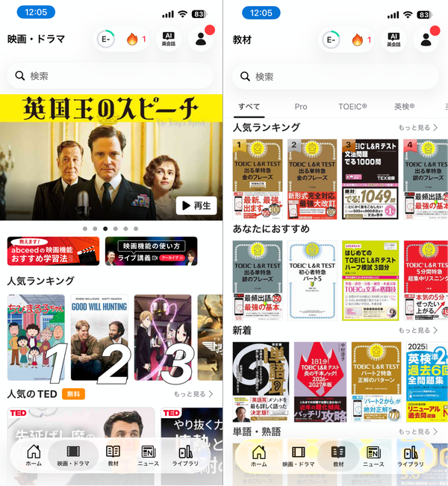Open profile icon on the 映画・ドラマ screen
The height and width of the screenshot is (486, 448).
pyautogui.click(x=201, y=39)
